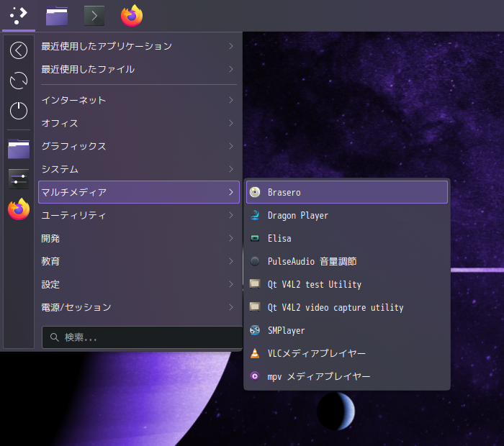This screenshot has width=504, height=446.
Task: Expand the グラフィックス category arrow
Action: coord(231,146)
